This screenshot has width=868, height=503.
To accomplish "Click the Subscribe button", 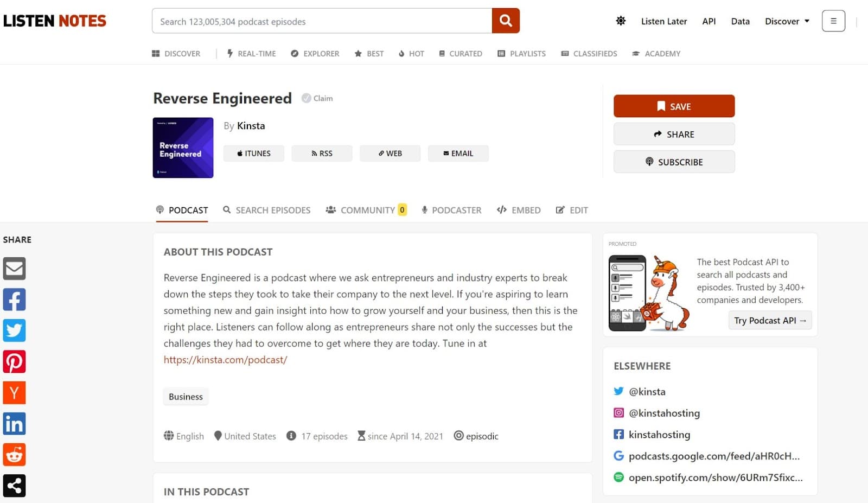I will point(674,162).
